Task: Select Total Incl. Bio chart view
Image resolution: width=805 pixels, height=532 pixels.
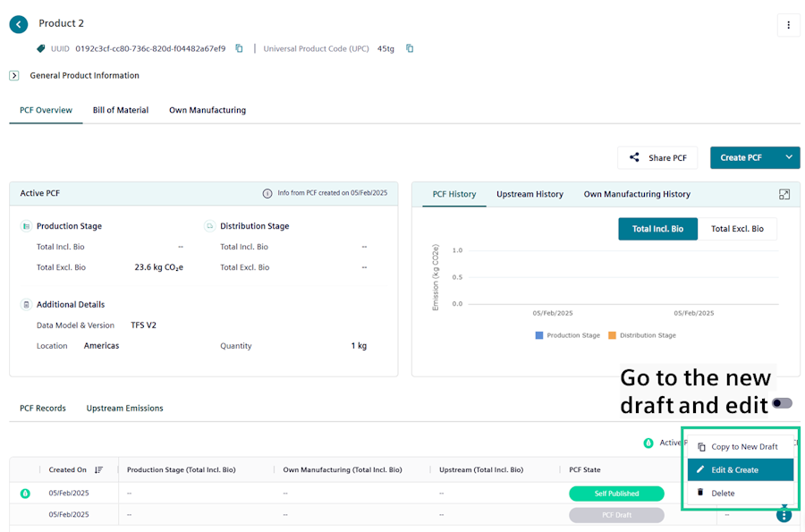Action: pyautogui.click(x=657, y=229)
